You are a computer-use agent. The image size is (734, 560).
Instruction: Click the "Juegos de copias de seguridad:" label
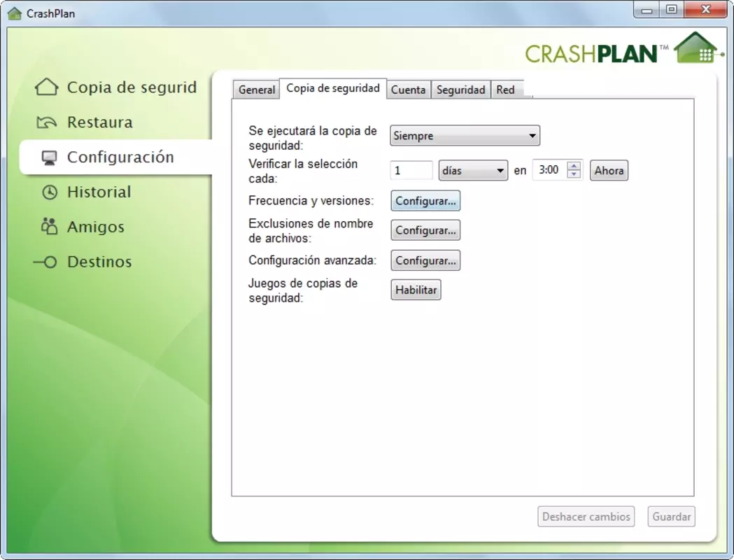[x=303, y=290]
